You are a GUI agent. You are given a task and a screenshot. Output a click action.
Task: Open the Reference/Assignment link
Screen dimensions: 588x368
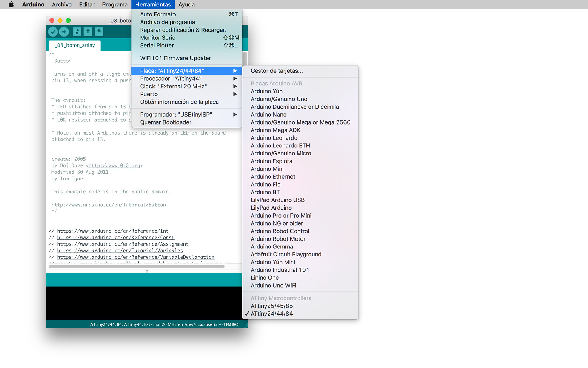click(123, 244)
